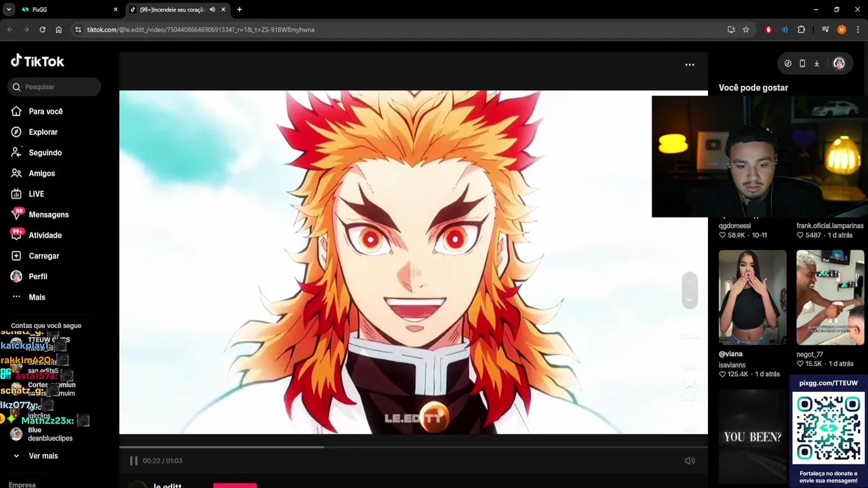Image resolution: width=868 pixels, height=488 pixels.
Task: Open a new browser tab
Action: pyautogui.click(x=239, y=9)
